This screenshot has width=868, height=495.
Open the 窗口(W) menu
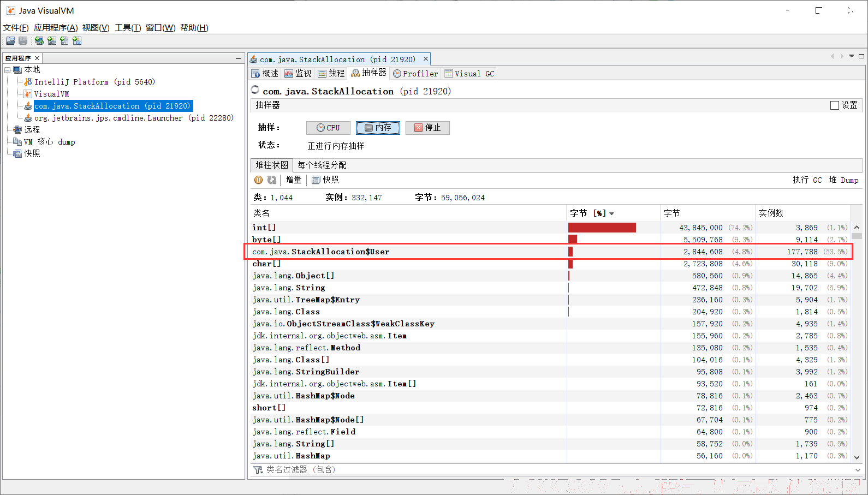[x=160, y=28]
